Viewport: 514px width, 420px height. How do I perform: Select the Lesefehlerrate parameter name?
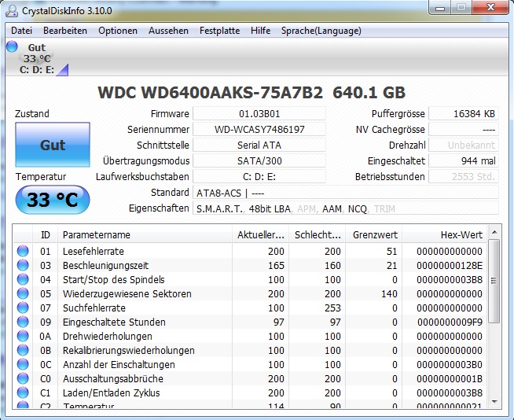click(x=94, y=252)
